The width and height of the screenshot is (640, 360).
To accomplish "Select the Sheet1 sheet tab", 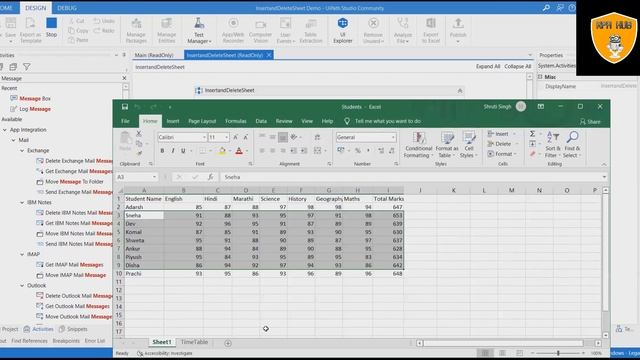I will click(162, 342).
